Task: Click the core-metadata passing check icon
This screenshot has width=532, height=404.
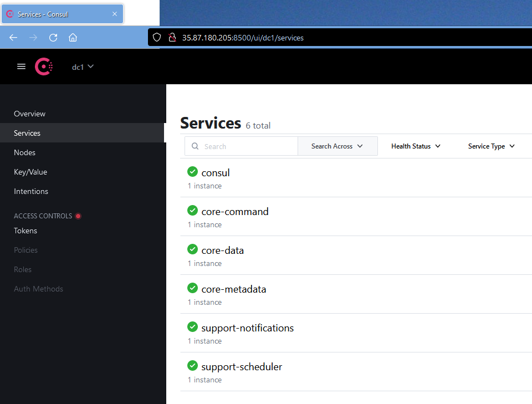Action: [x=192, y=288]
